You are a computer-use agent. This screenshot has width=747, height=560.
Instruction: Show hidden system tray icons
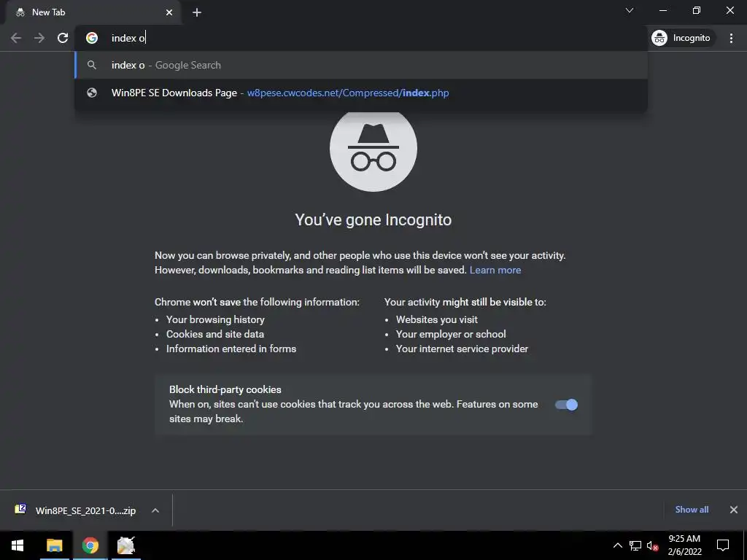[x=617, y=545]
